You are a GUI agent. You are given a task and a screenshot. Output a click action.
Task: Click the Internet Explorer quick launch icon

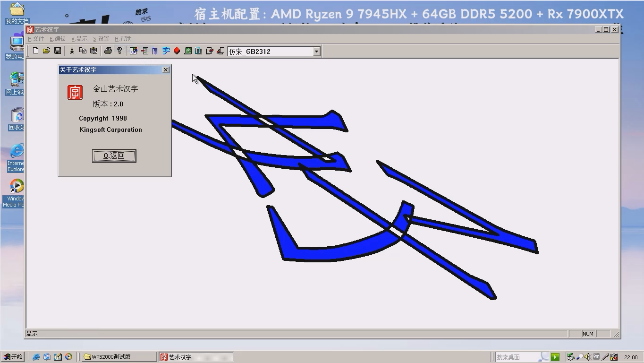[x=36, y=357]
